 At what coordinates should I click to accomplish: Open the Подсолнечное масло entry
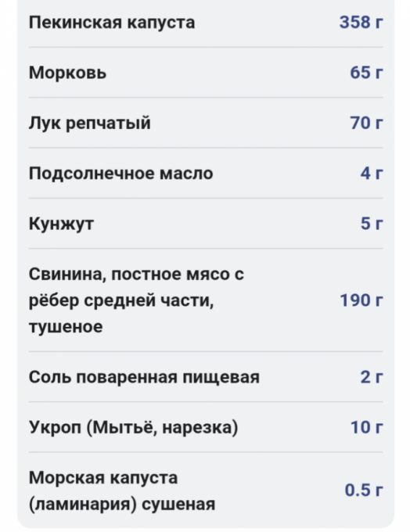(x=206, y=173)
